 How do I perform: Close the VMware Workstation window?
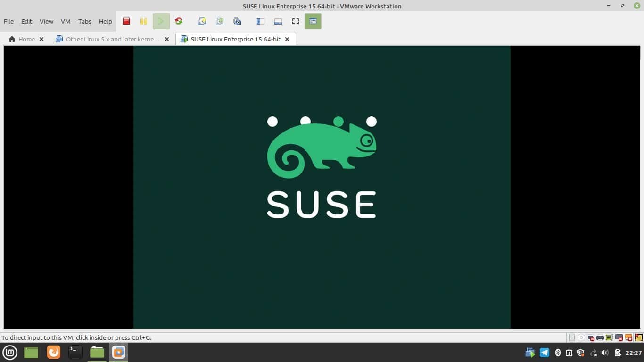tap(636, 6)
